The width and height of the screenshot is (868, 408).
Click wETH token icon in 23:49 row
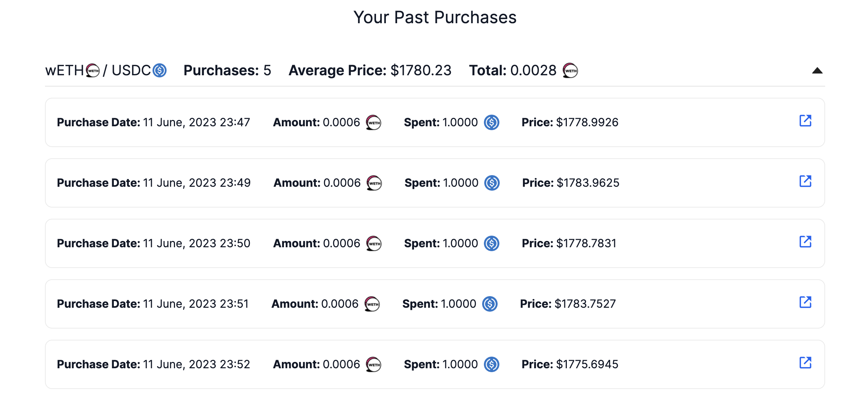tap(374, 183)
